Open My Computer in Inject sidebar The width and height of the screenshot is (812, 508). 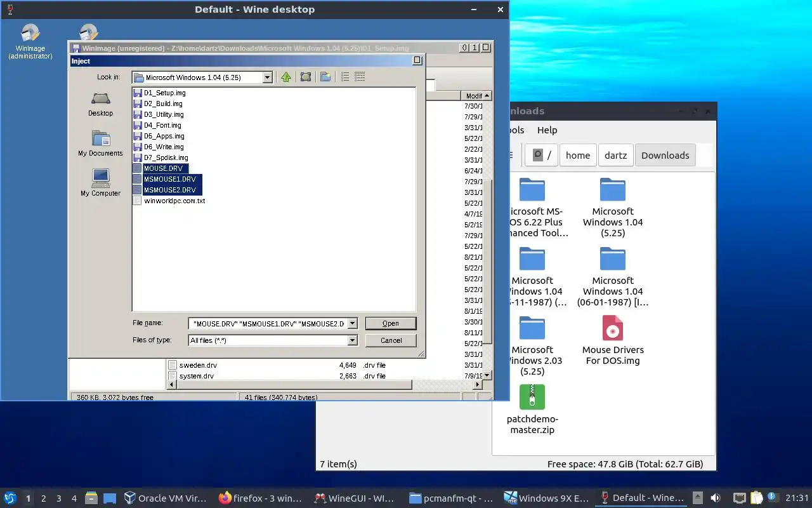pos(101,184)
